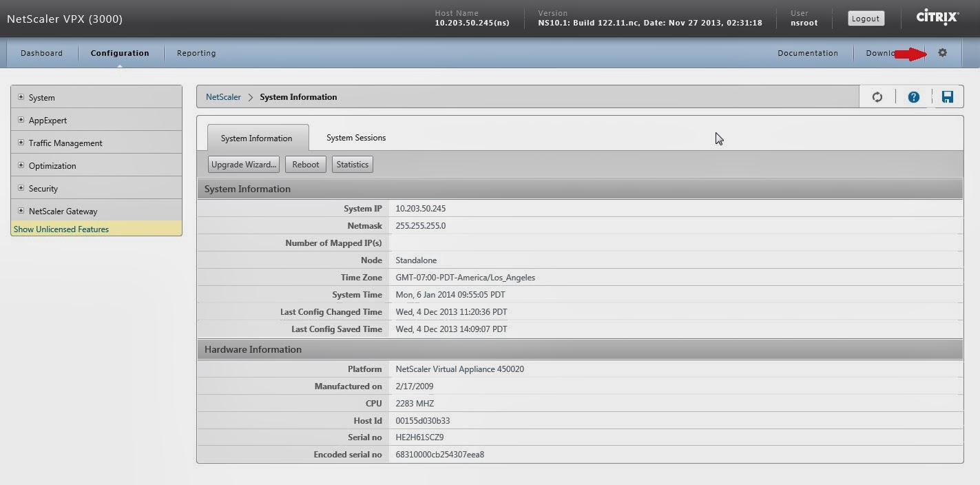Click the Netmask value 255.255.255.0
Viewport: 980px width, 485px height.
pyautogui.click(x=420, y=226)
